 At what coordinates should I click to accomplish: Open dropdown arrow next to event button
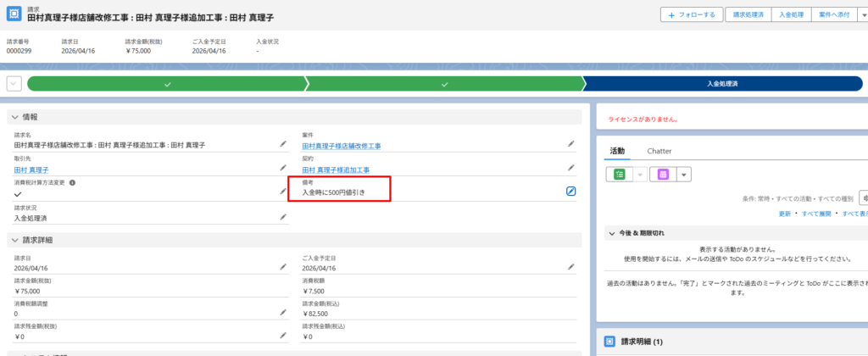coord(683,174)
